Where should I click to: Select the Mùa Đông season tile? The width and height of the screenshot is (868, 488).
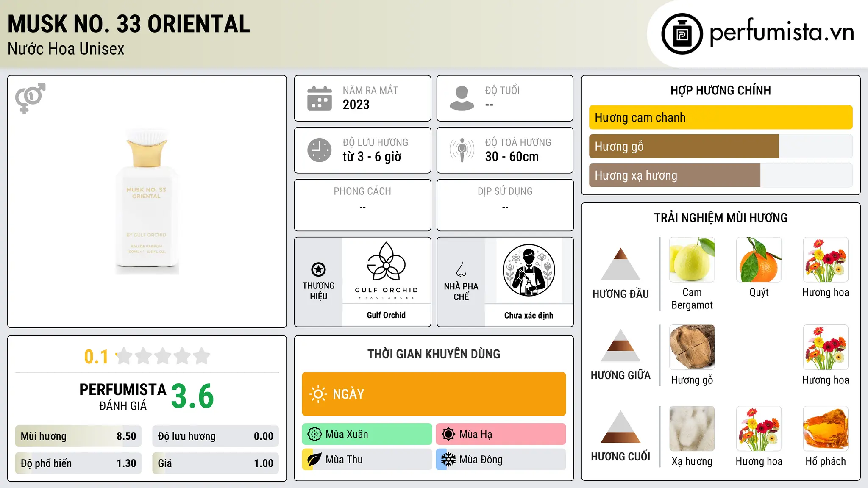coord(501,460)
